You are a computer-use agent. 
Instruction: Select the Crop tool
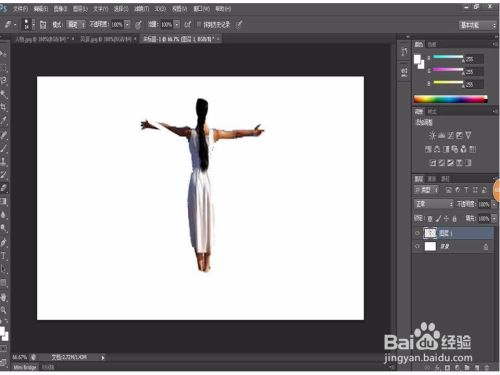click(x=4, y=107)
